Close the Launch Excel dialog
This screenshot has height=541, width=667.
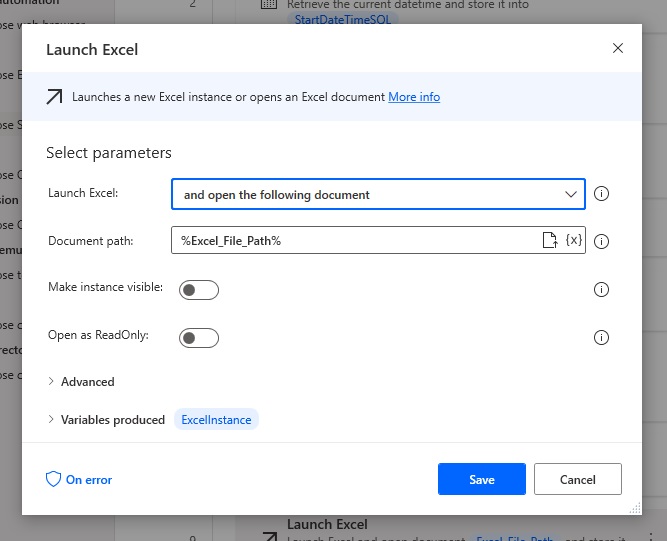click(x=618, y=48)
